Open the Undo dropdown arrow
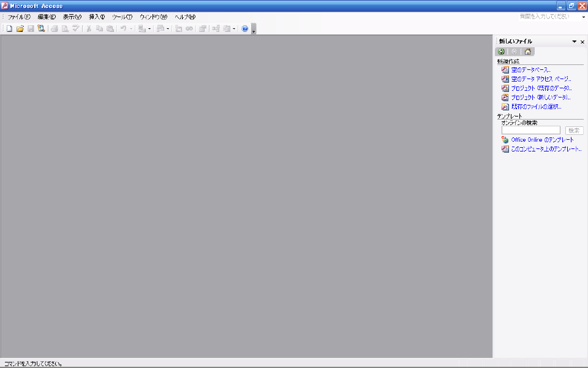This screenshot has height=368, width=588. [131, 29]
